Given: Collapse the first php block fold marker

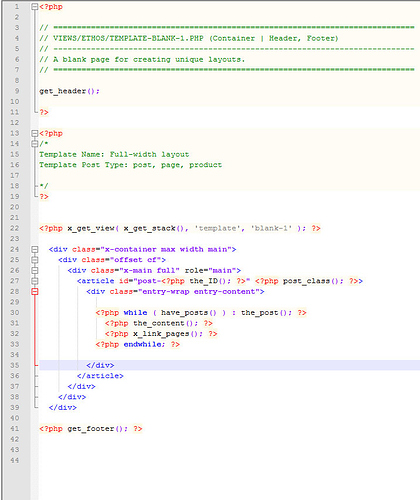Looking at the screenshot, I should click(35, 7).
